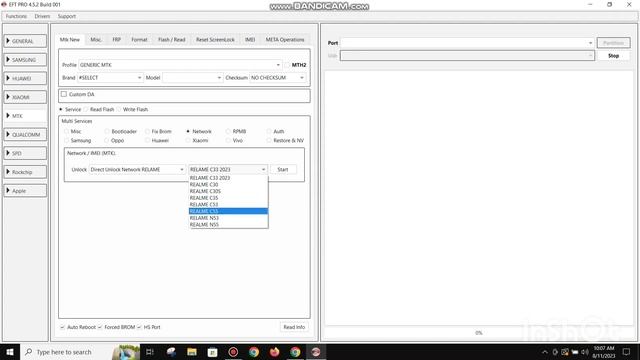Pick REALME N53 from the list
The image size is (640, 360).
pos(228,218)
